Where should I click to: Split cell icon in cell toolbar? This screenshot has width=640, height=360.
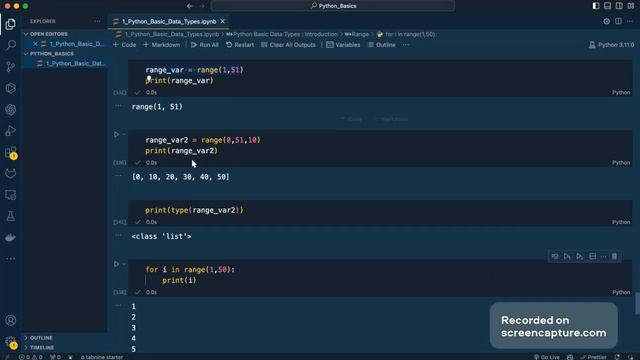(593, 256)
